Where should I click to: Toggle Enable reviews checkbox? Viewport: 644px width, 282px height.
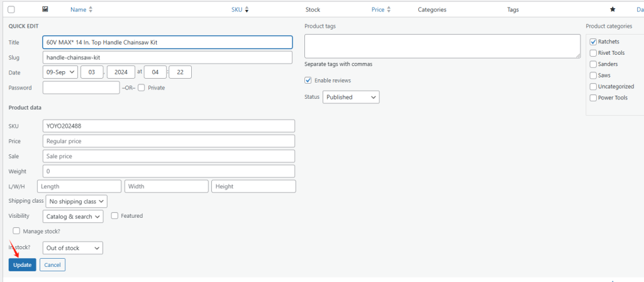coord(308,80)
